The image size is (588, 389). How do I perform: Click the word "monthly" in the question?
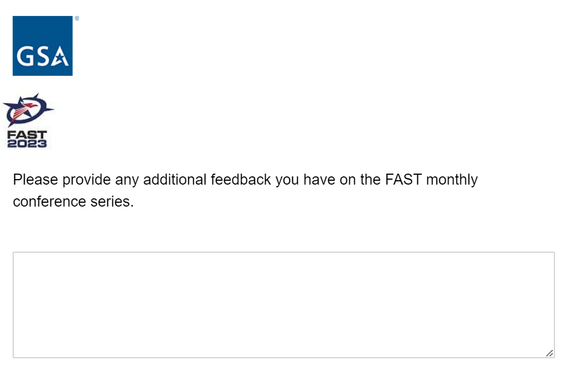(x=452, y=180)
